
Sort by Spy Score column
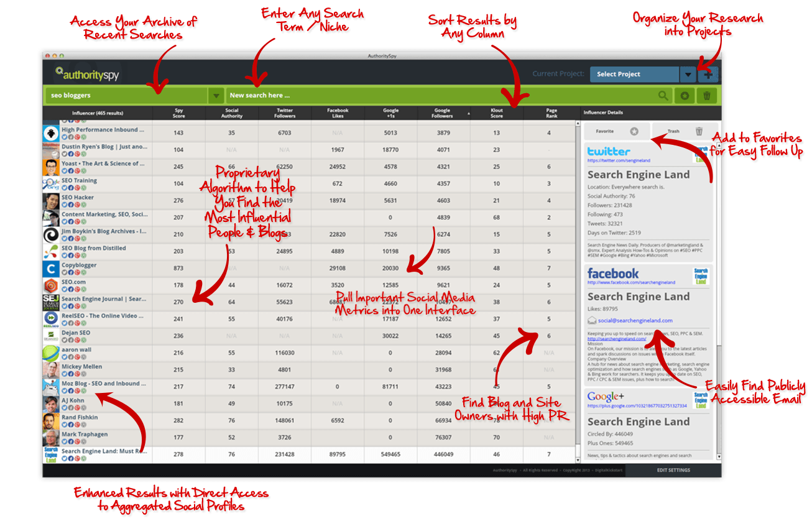pyautogui.click(x=178, y=113)
